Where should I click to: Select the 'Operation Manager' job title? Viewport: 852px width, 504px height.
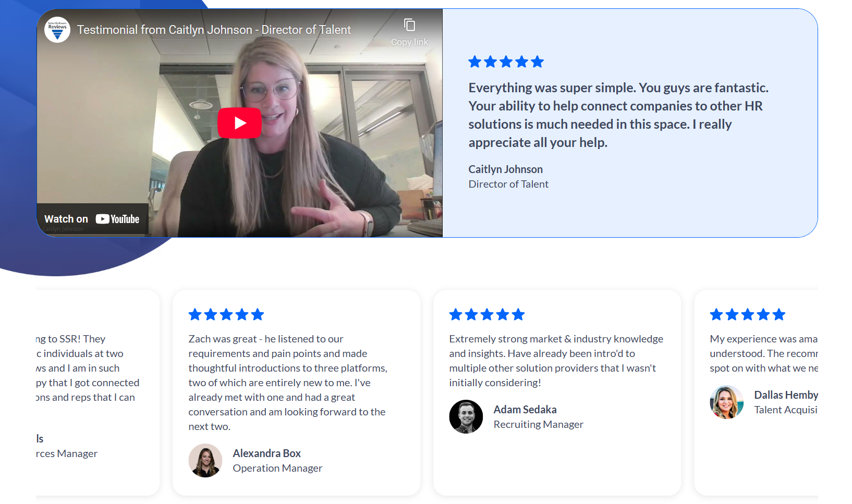click(x=278, y=468)
